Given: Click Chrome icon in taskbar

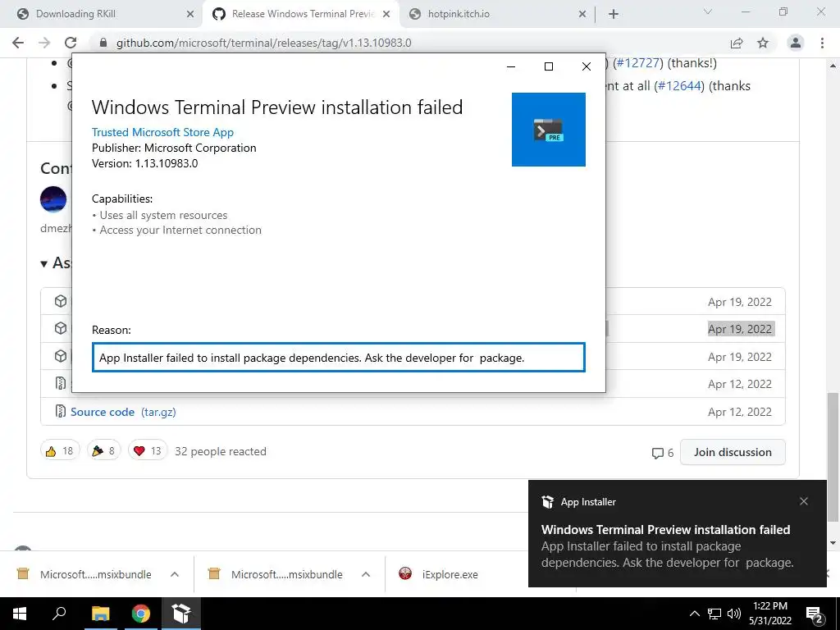Looking at the screenshot, I should (x=141, y=614).
